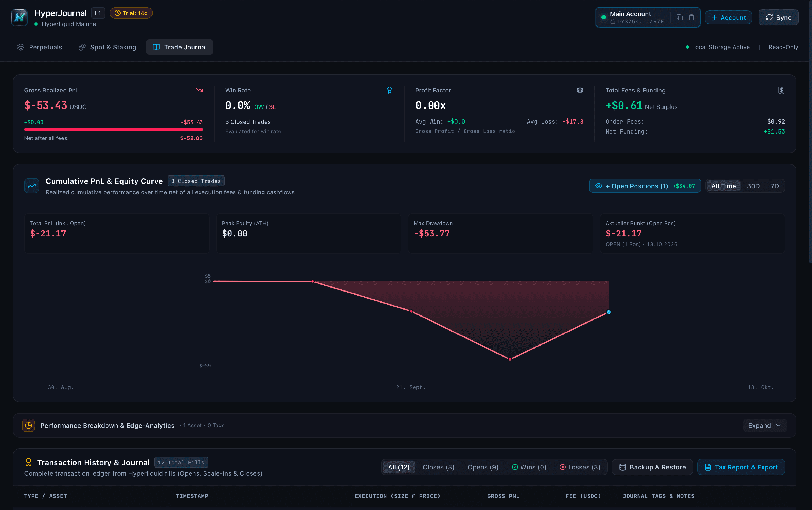Click the Total Fees receipt icon
812x510 pixels.
click(781, 90)
